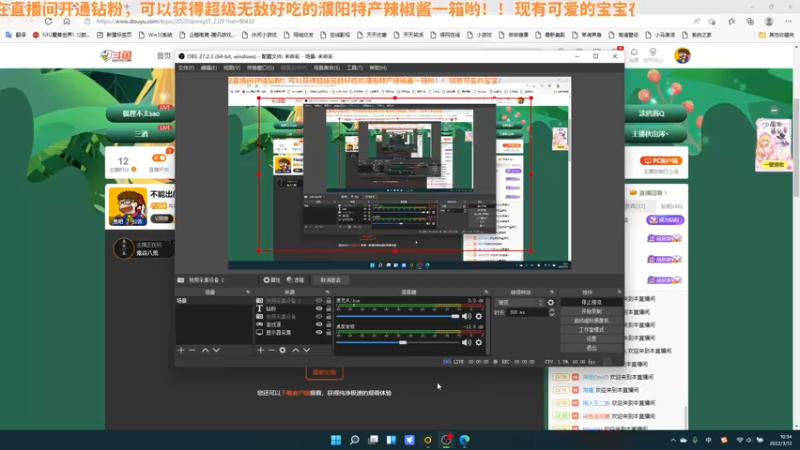Toggle visibility eye of 显示器采集 source
This screenshot has width=800, height=450.
click(x=319, y=333)
